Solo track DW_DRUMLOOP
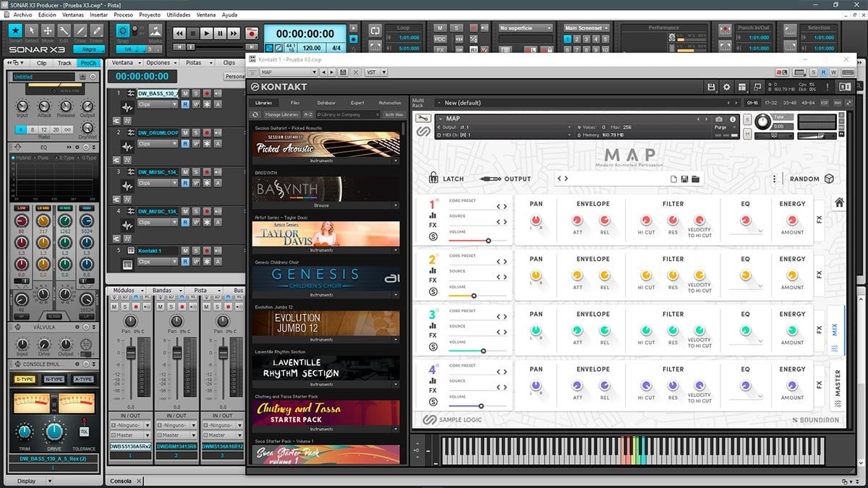 point(196,133)
